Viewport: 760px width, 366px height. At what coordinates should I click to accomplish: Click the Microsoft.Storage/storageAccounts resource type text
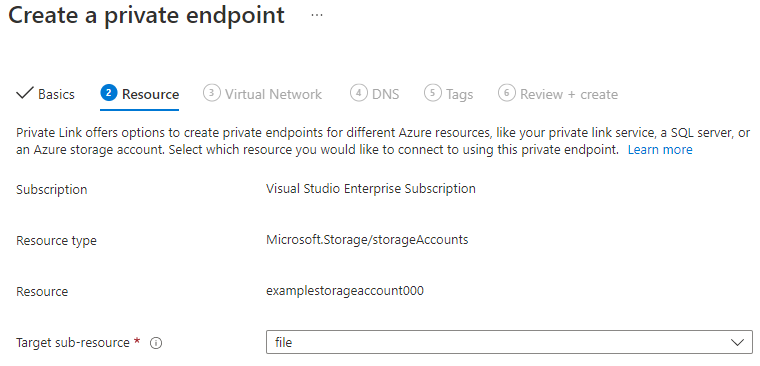click(367, 239)
